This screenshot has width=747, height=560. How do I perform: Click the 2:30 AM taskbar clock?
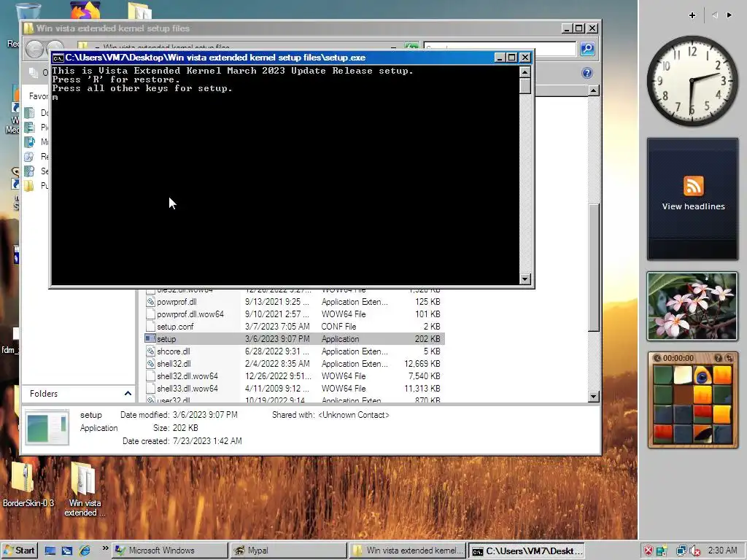coord(722,551)
